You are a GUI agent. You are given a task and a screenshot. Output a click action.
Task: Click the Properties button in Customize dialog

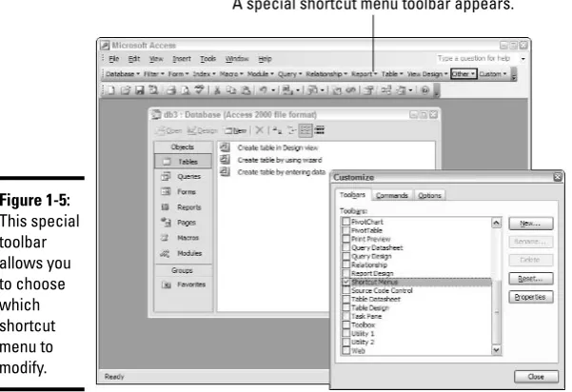(531, 297)
